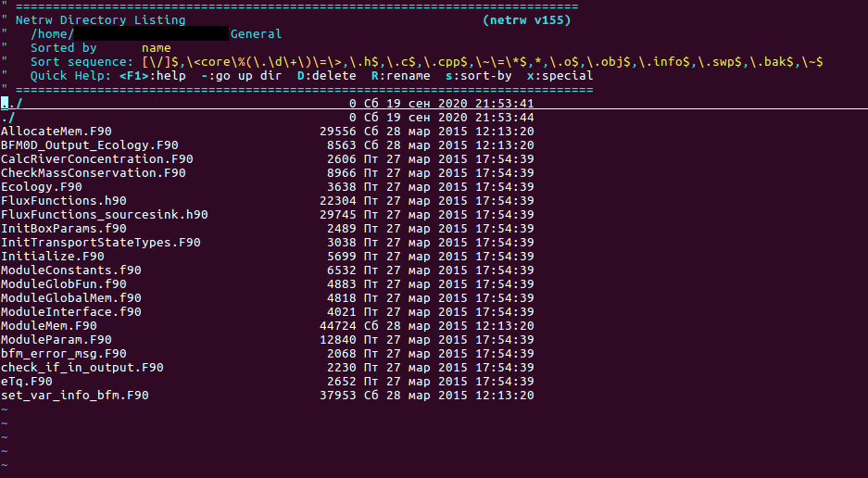Click the '<F1>:help' quick help hint
Viewport: 868px width, 478px height.
tap(152, 75)
